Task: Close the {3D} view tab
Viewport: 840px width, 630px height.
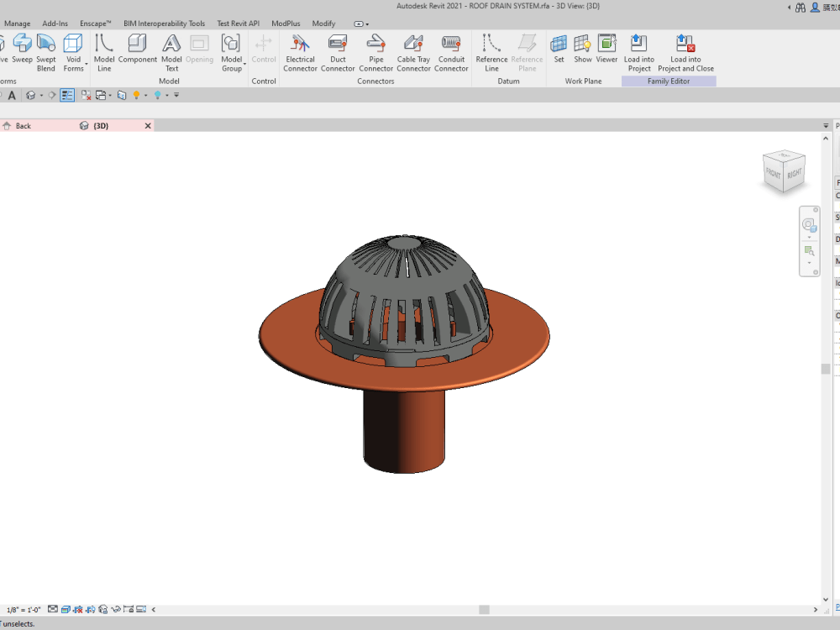Action: pos(148,126)
